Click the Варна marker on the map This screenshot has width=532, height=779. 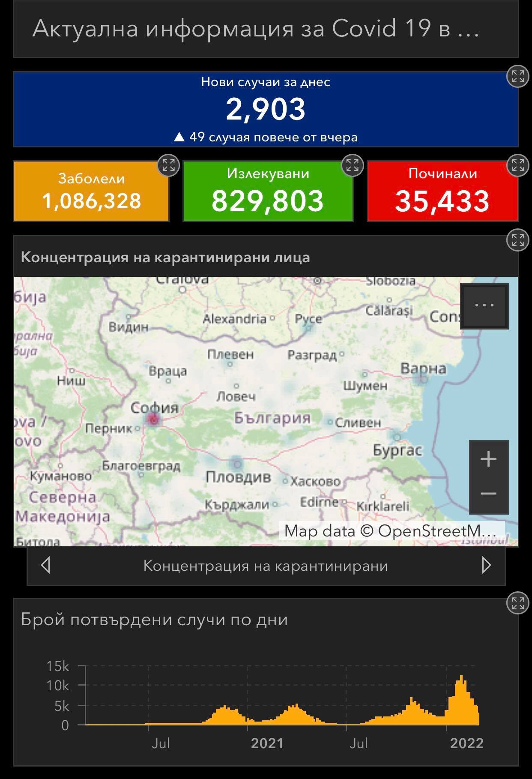[x=423, y=379]
